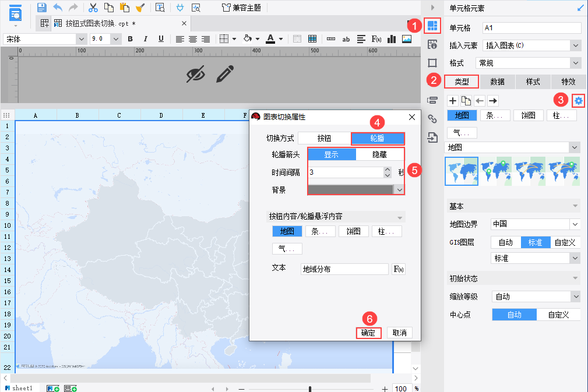Toggle Underline formatting
This screenshot has height=392, width=588.
(x=161, y=39)
